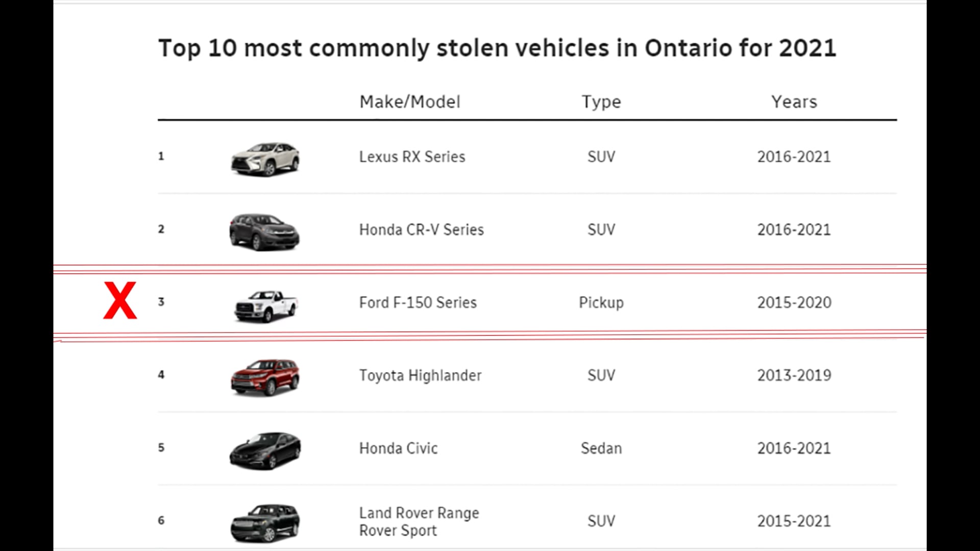This screenshot has height=551, width=980.
Task: Select the Make/Model column header
Action: (x=410, y=102)
